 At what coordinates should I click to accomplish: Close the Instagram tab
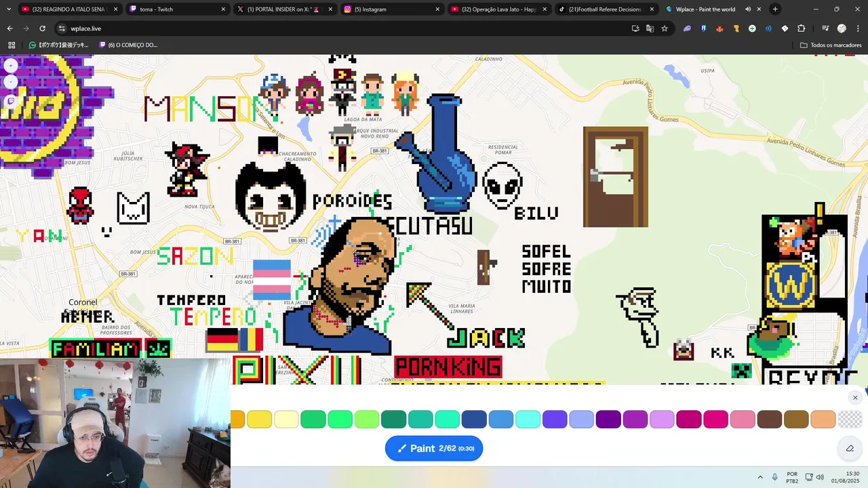tap(437, 9)
